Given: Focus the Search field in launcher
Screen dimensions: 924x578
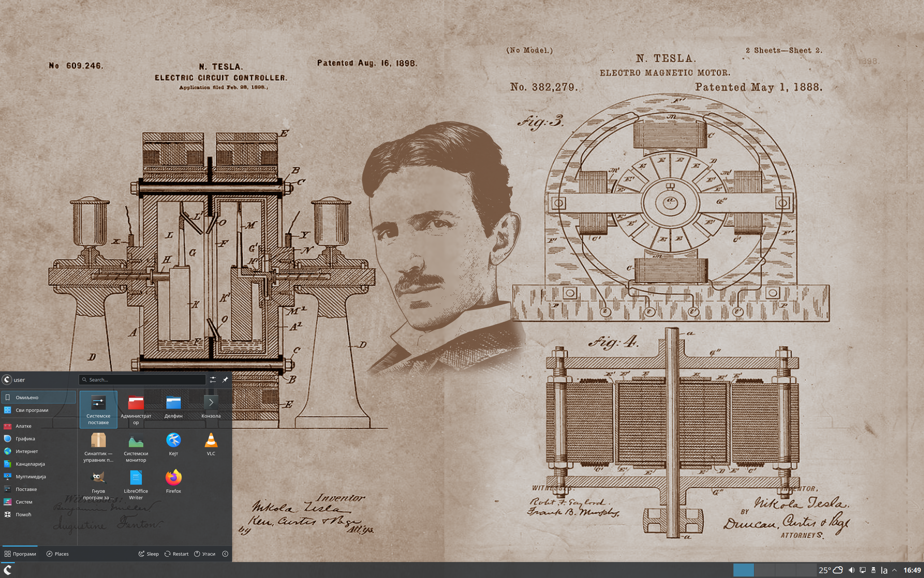Looking at the screenshot, I should point(143,380).
